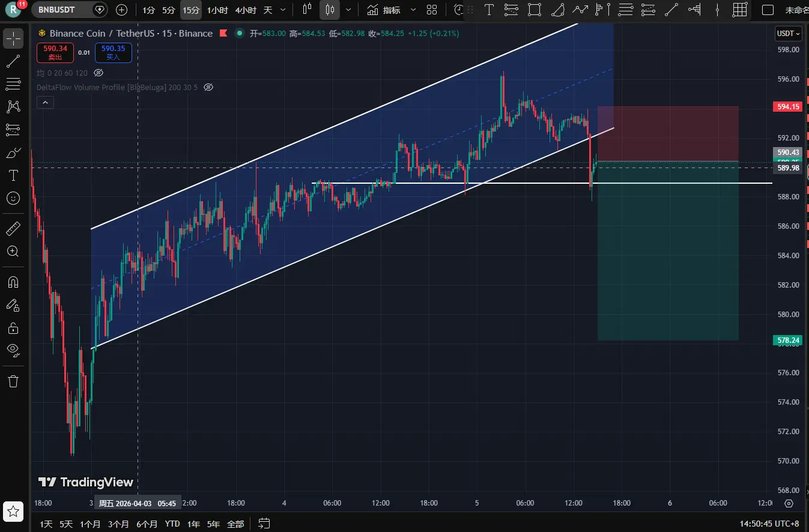Select the text annotation tool in left sidebar
This screenshot has width=809, height=532.
tap(13, 175)
